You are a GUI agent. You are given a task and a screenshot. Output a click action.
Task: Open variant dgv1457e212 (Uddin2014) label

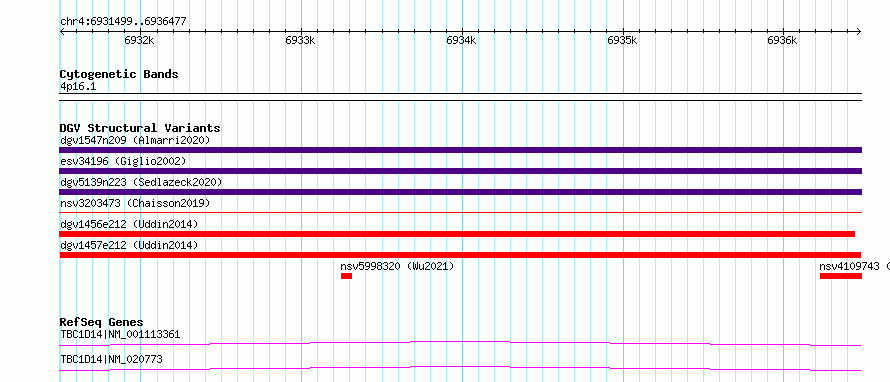129,245
